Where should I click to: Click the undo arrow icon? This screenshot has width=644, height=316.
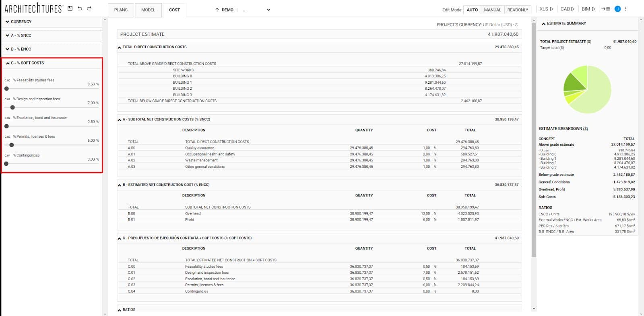coord(80,8)
